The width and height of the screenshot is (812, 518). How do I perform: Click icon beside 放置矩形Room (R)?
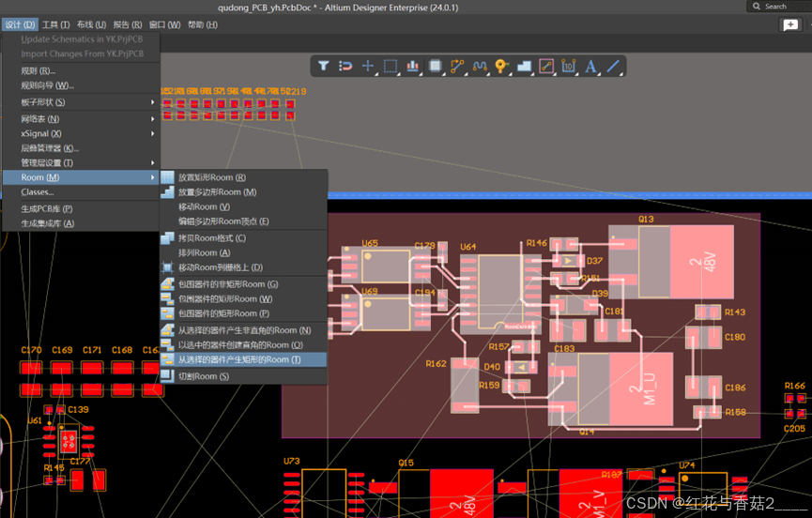[x=167, y=177]
